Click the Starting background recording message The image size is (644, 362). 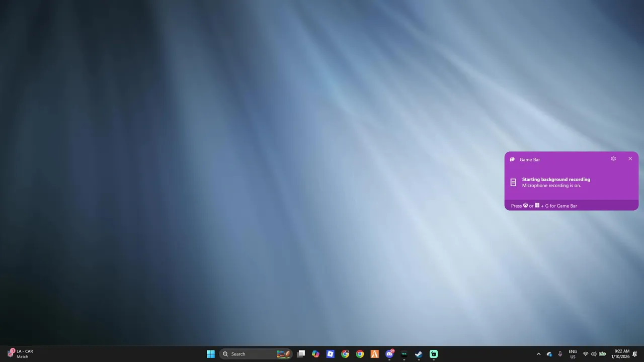(x=556, y=179)
